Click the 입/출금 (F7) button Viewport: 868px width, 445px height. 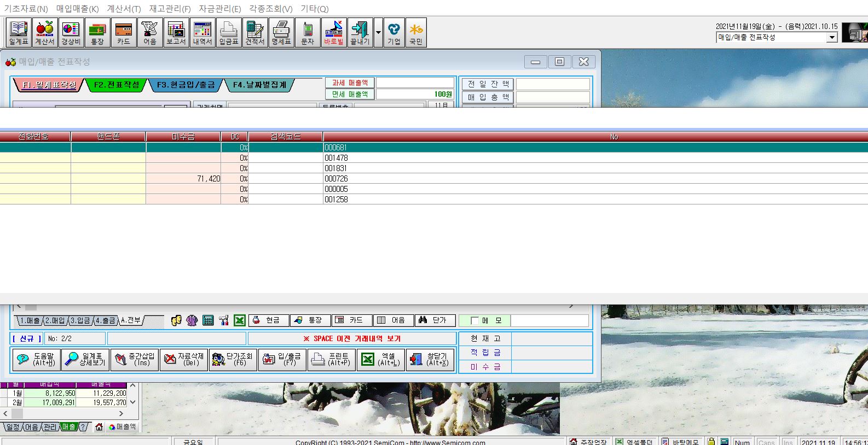[x=282, y=359]
